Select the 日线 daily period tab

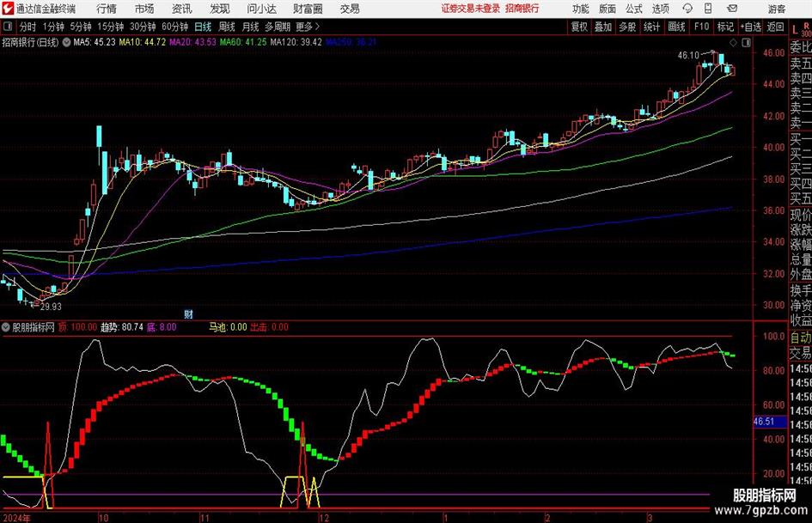203,27
